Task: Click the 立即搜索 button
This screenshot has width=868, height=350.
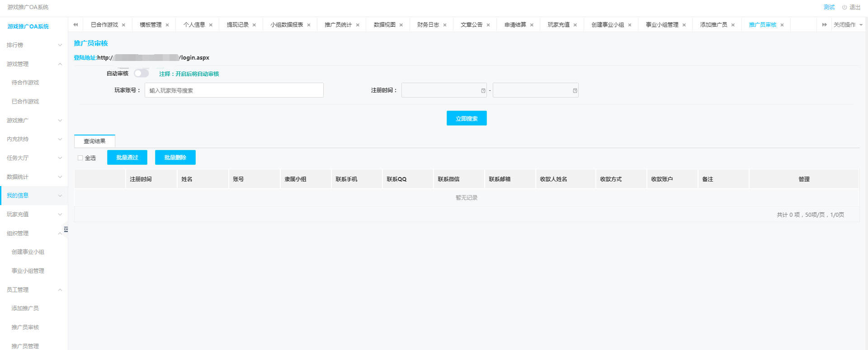Action: point(467,118)
